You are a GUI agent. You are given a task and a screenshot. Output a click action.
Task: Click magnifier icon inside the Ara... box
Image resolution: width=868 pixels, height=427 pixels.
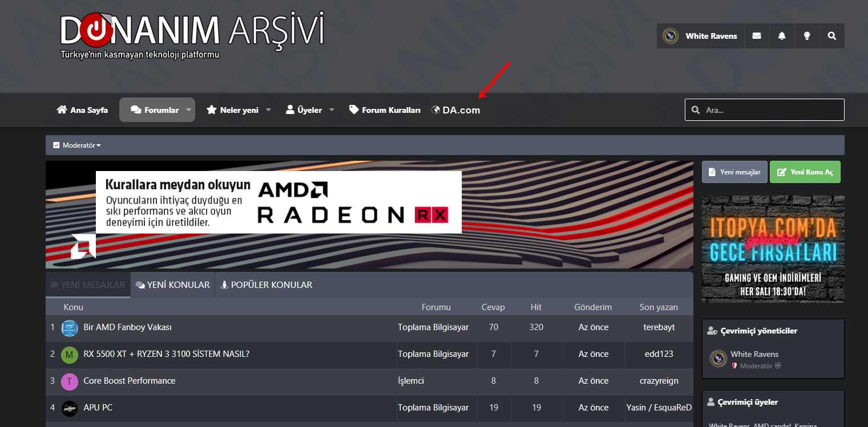point(695,110)
